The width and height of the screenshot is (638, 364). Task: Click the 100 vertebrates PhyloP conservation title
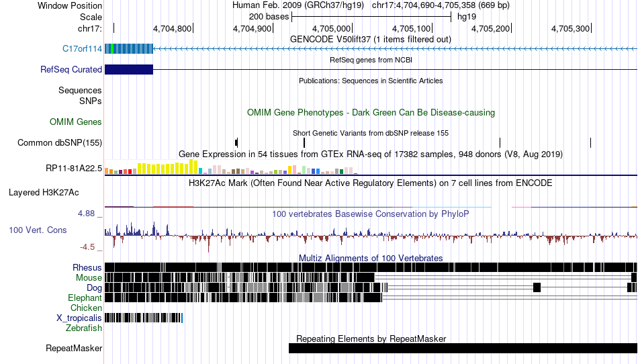371,214
